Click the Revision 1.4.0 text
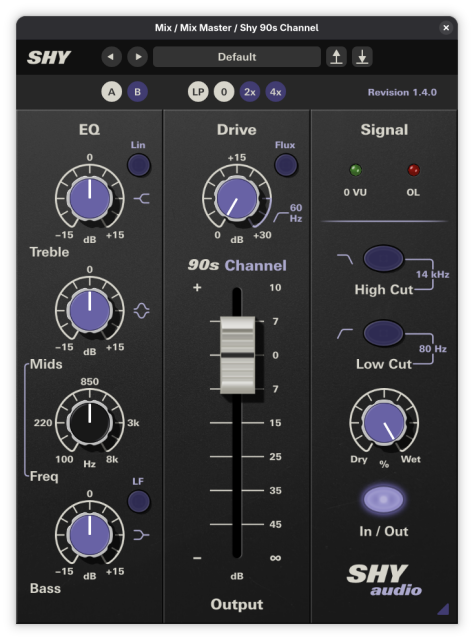This screenshot has height=640, width=474. tap(402, 92)
